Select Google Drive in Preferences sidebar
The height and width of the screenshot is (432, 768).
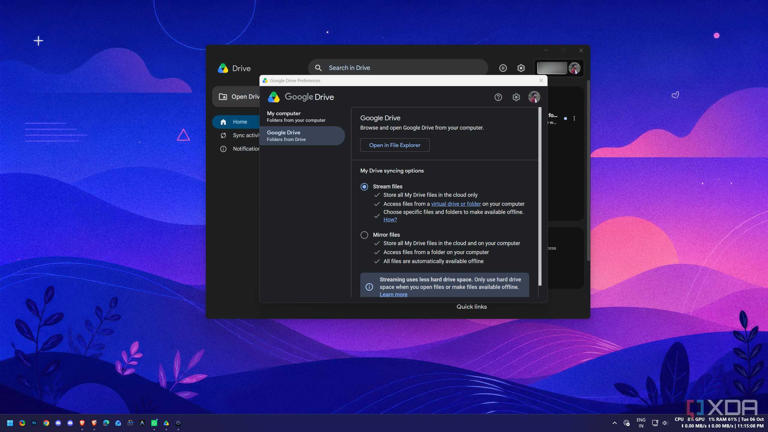click(302, 136)
